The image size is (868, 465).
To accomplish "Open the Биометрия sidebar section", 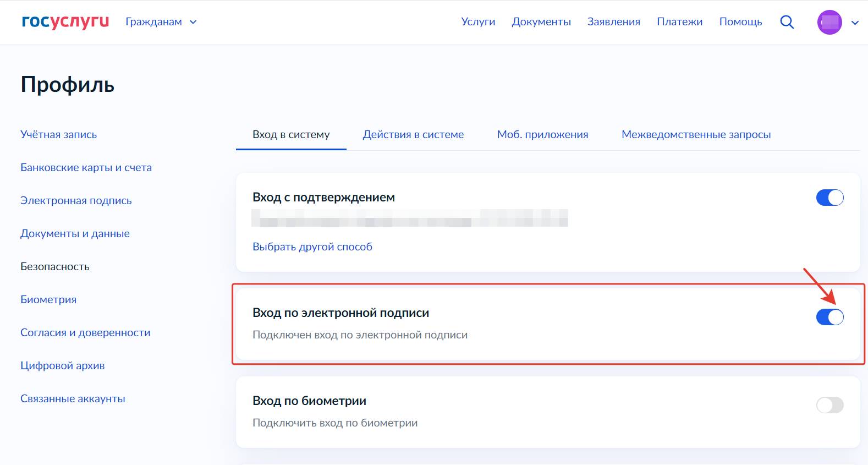I will [x=48, y=299].
